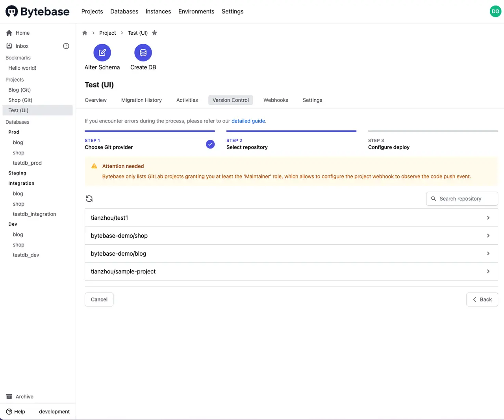Open the tianzhou/sample-project repository chevron
Screen dimensions: 504x420
click(x=488, y=271)
